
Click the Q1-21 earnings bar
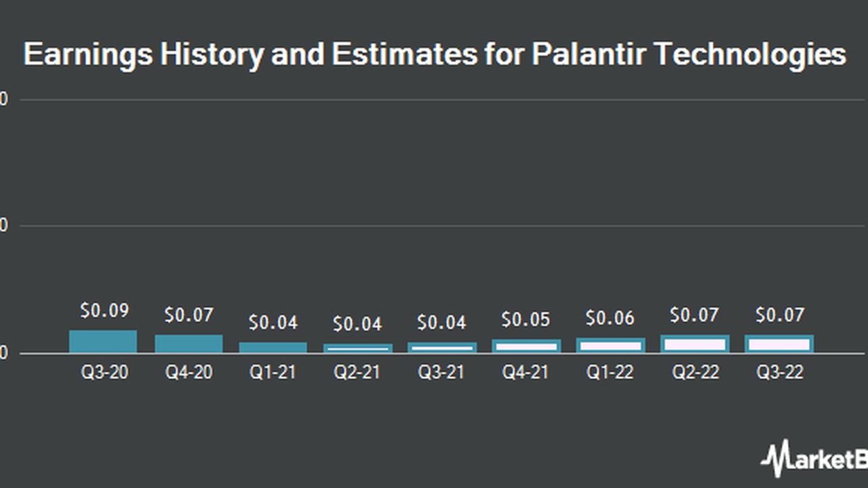(273, 347)
